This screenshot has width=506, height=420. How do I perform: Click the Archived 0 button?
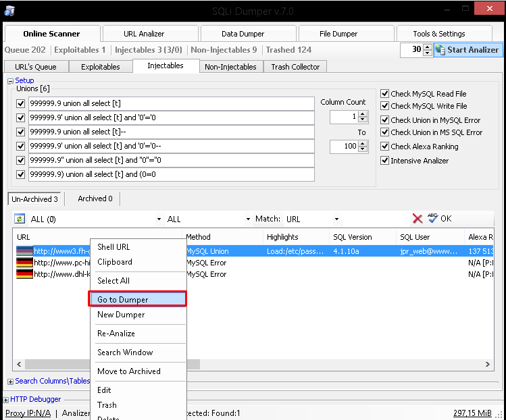click(x=95, y=199)
